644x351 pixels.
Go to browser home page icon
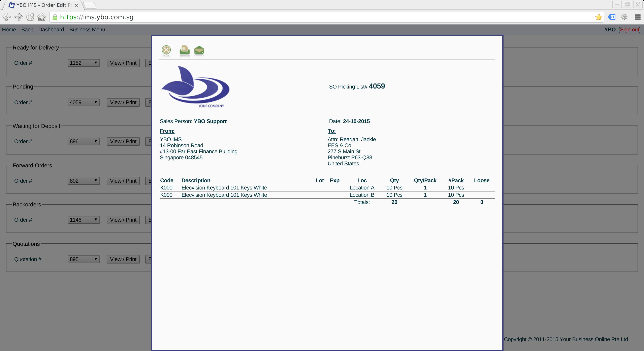click(41, 17)
